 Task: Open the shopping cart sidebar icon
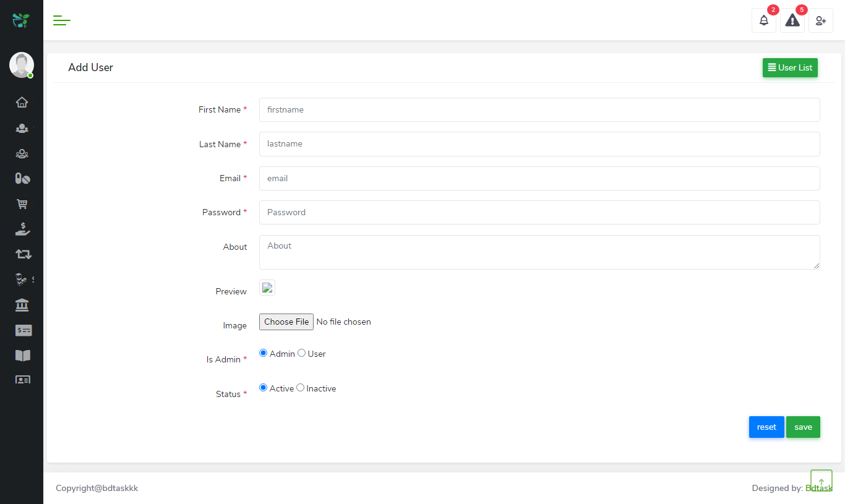click(22, 204)
